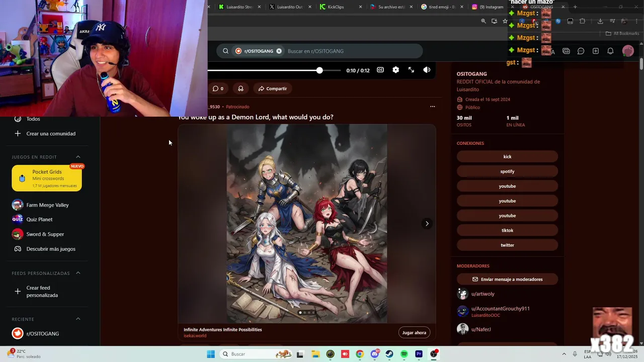Open Spotify from the taskbar
644x362 pixels.
click(x=404, y=354)
